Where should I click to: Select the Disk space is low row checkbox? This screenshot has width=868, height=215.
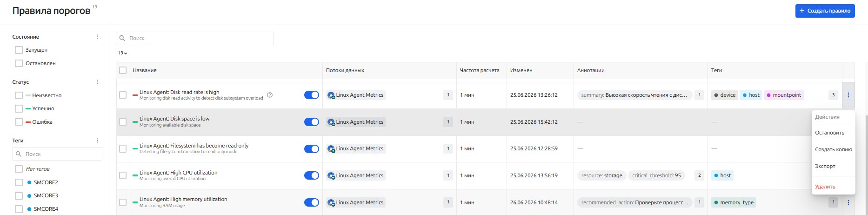[123, 122]
